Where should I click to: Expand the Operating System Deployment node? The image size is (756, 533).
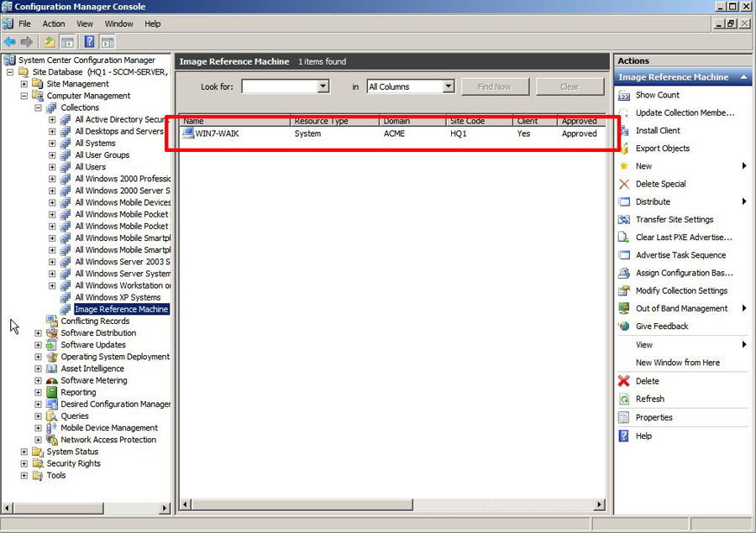coord(38,357)
